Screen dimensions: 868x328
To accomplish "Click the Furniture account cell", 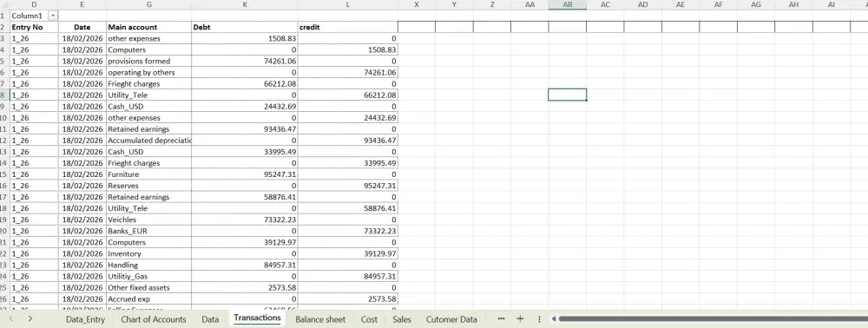I will 149,174.
